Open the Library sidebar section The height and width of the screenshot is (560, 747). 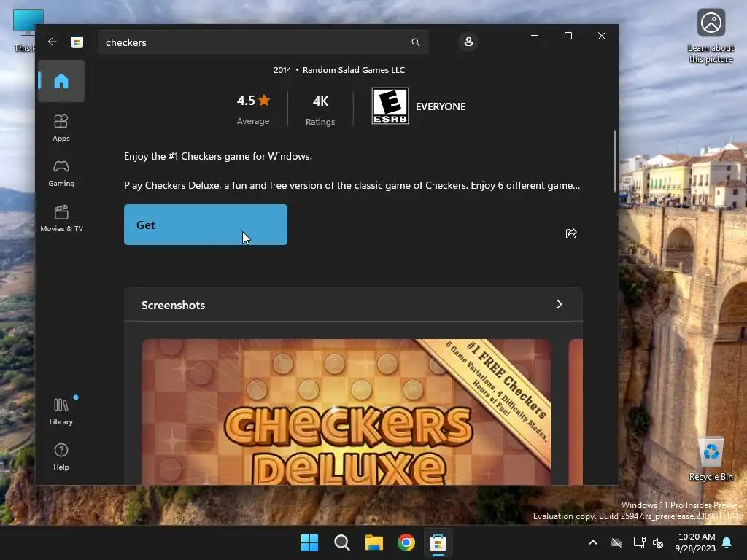pyautogui.click(x=61, y=411)
